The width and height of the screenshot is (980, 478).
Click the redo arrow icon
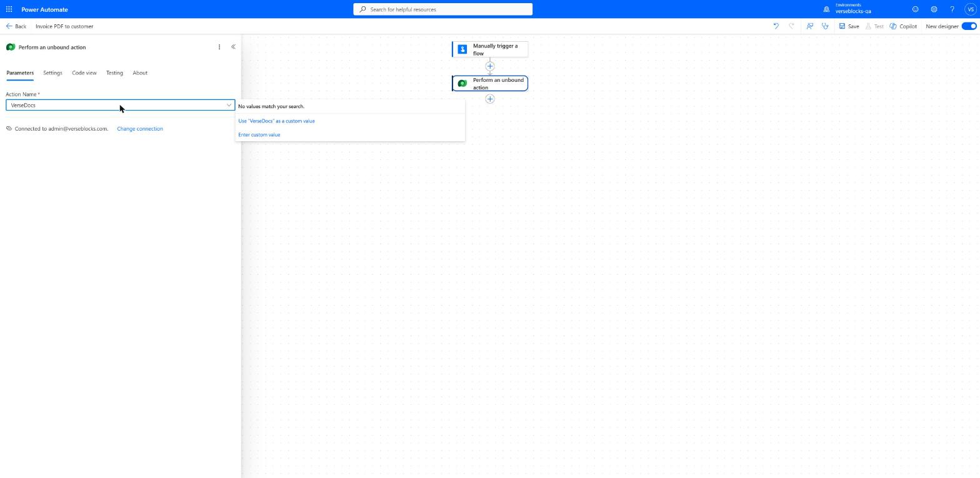(x=791, y=26)
